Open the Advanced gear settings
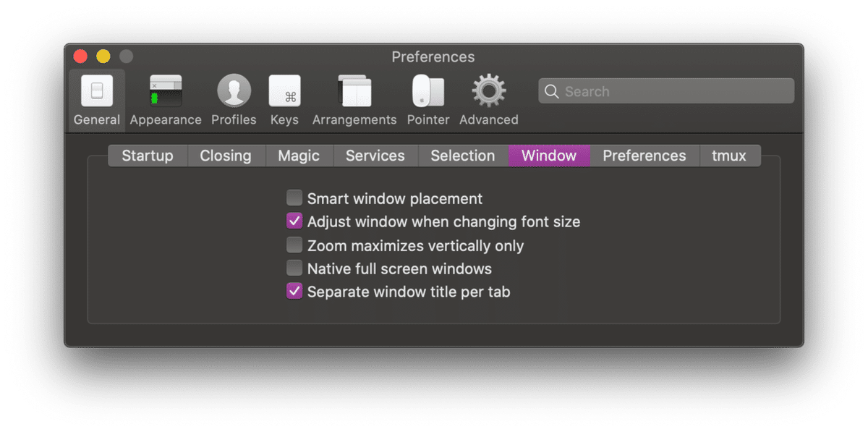This screenshot has height=432, width=868. [489, 100]
